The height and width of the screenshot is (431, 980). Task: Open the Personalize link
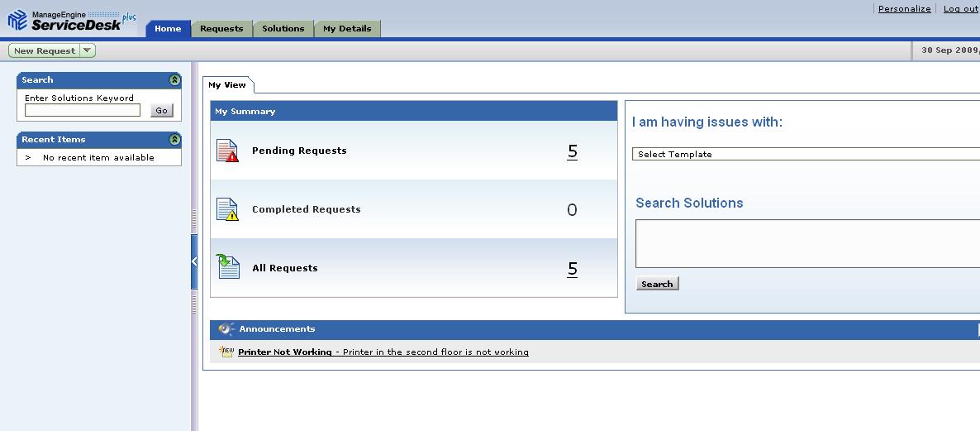click(904, 9)
